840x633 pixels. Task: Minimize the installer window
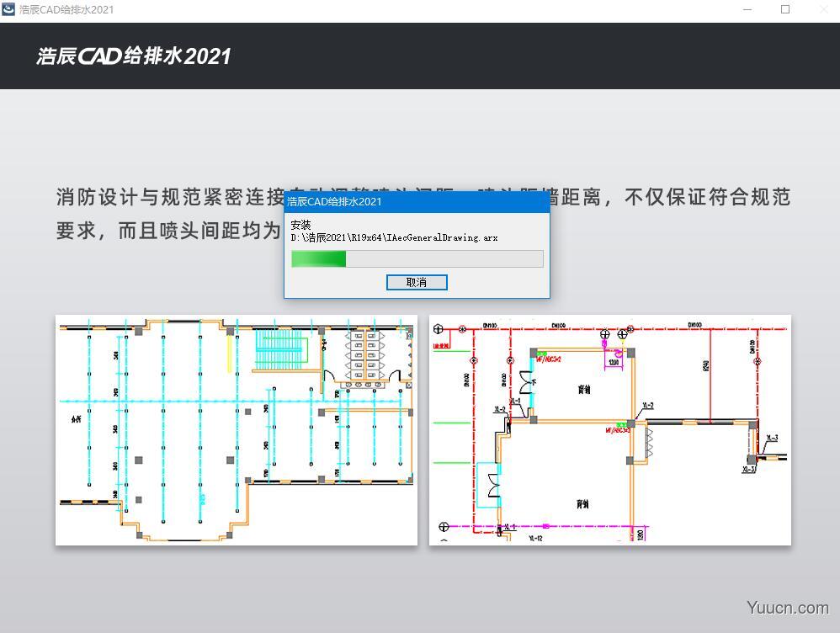(x=747, y=9)
